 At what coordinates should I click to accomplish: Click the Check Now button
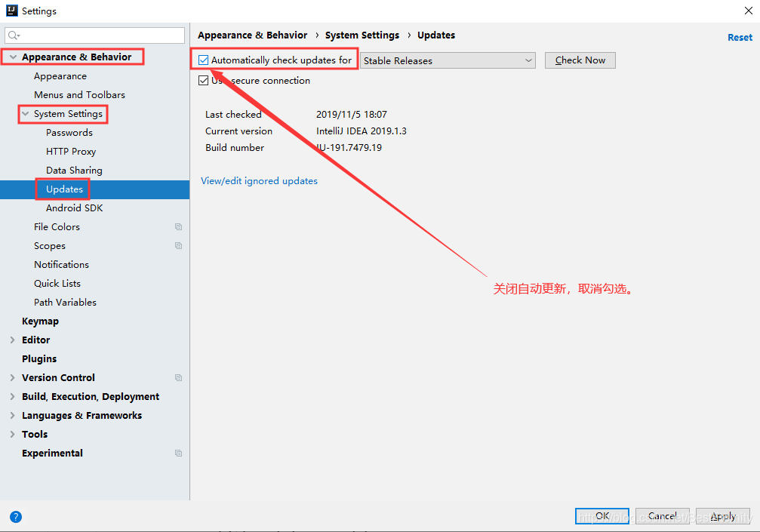[x=580, y=60]
